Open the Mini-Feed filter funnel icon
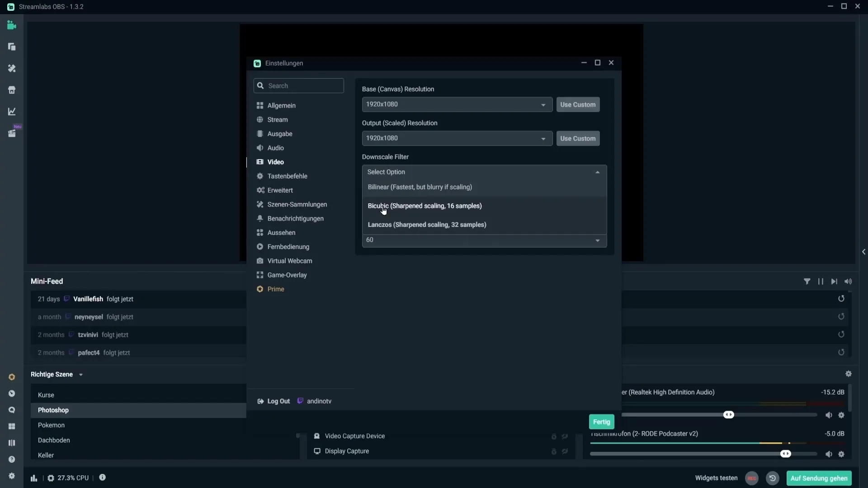868x488 pixels. click(807, 282)
